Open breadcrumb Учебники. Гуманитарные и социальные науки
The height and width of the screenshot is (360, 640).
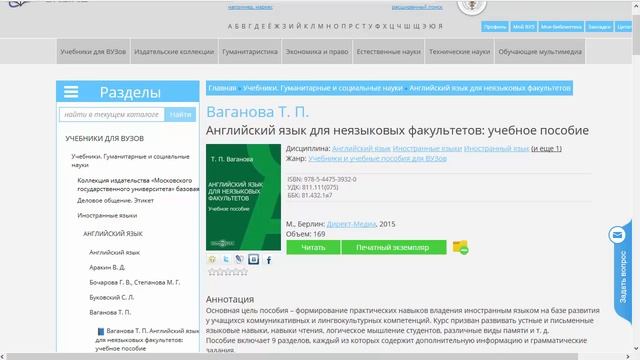[322, 88]
